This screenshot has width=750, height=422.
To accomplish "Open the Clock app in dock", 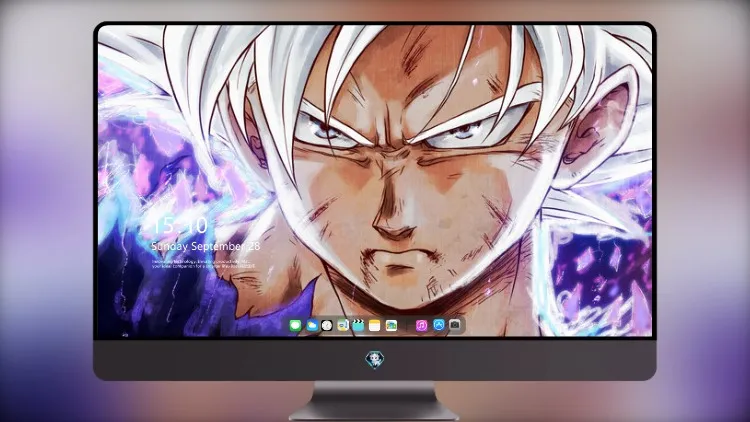I will pyautogui.click(x=327, y=325).
